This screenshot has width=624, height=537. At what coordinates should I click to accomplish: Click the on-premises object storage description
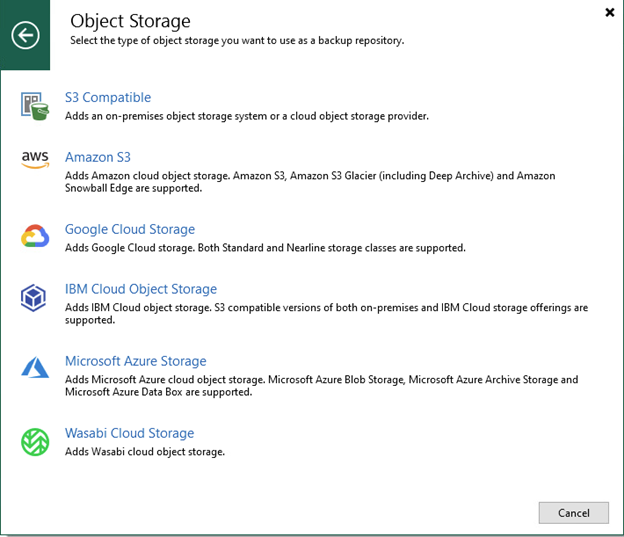247,116
